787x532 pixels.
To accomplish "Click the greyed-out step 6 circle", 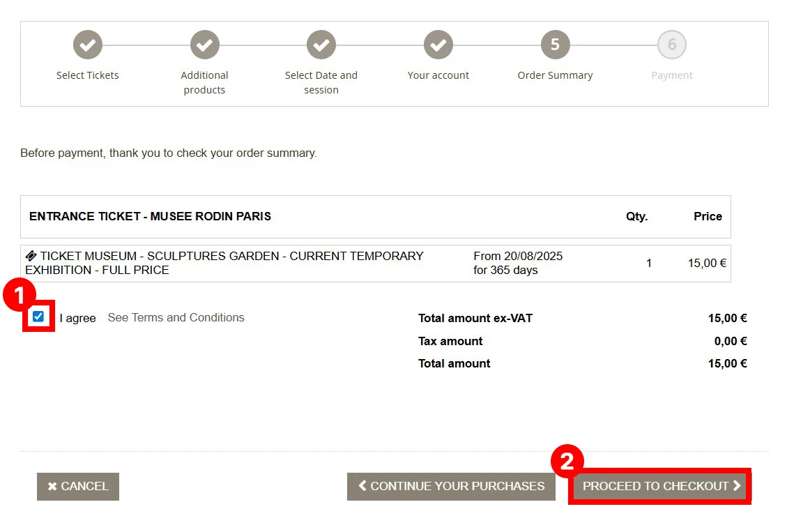I will [x=672, y=45].
